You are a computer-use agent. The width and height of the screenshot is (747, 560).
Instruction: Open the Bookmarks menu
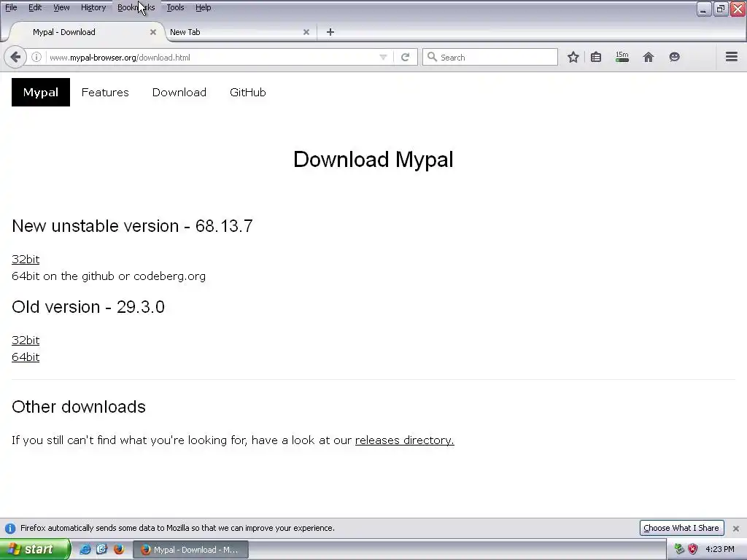click(136, 7)
